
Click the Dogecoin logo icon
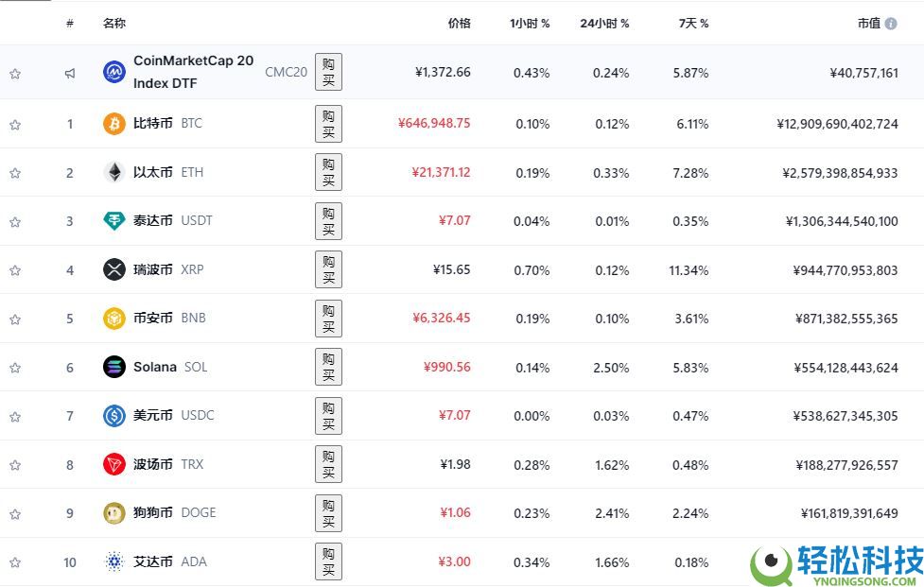click(113, 513)
